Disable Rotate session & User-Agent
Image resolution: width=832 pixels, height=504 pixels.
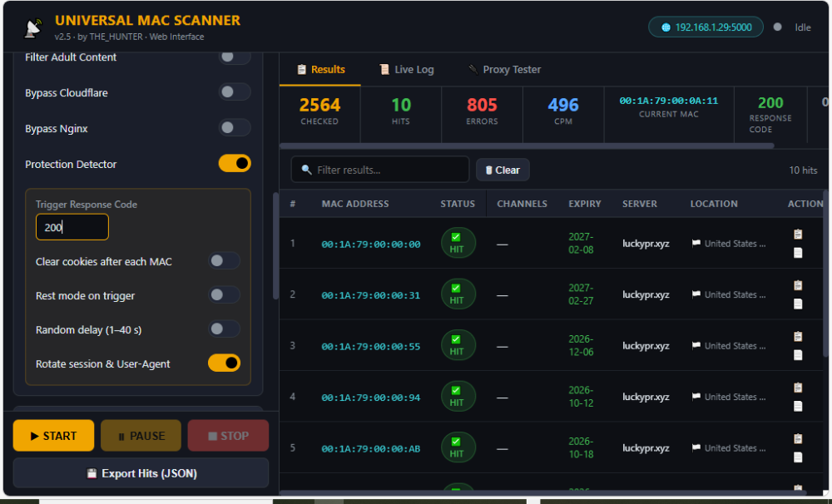point(224,363)
